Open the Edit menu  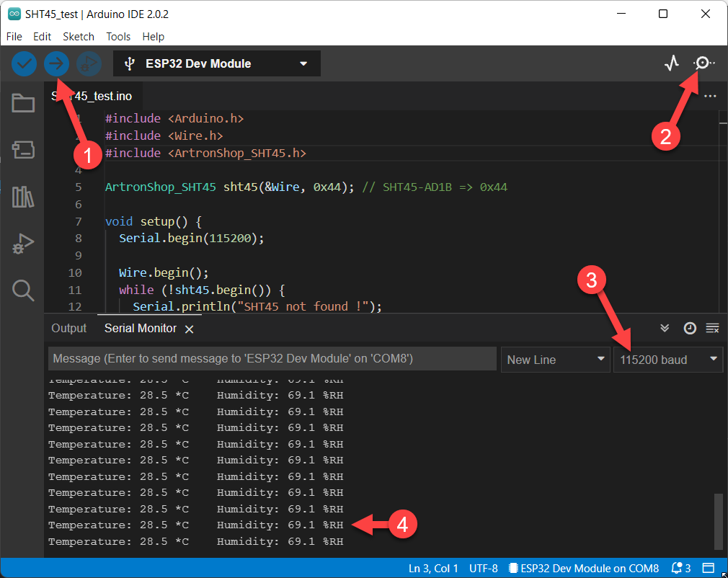(x=42, y=37)
